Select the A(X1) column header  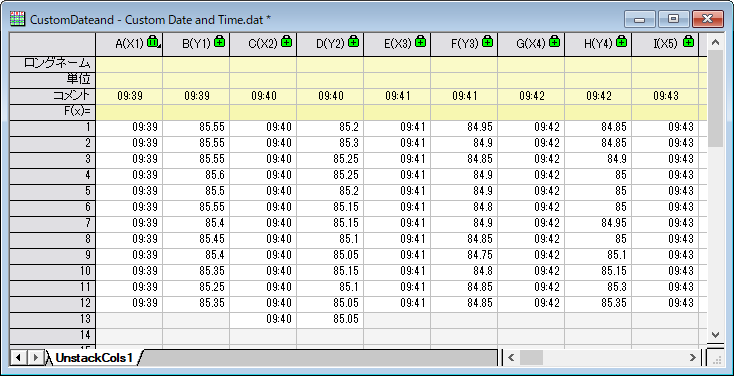129,44
